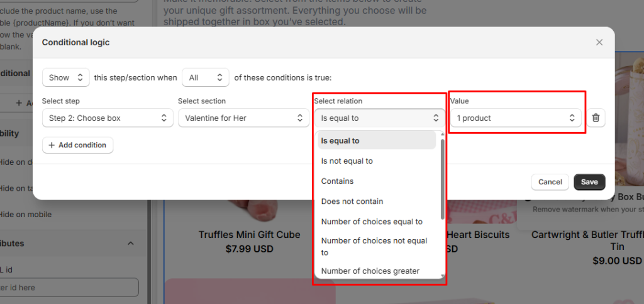Open the All conditions match dropdown
The height and width of the screenshot is (304, 644).
[205, 77]
